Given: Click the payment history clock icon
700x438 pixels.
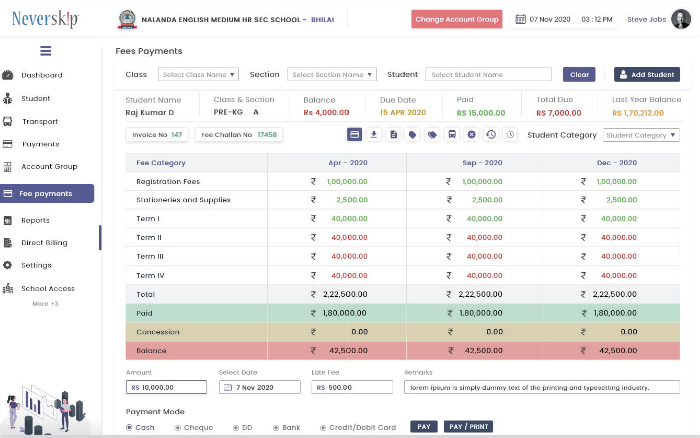Looking at the screenshot, I should 491,134.
